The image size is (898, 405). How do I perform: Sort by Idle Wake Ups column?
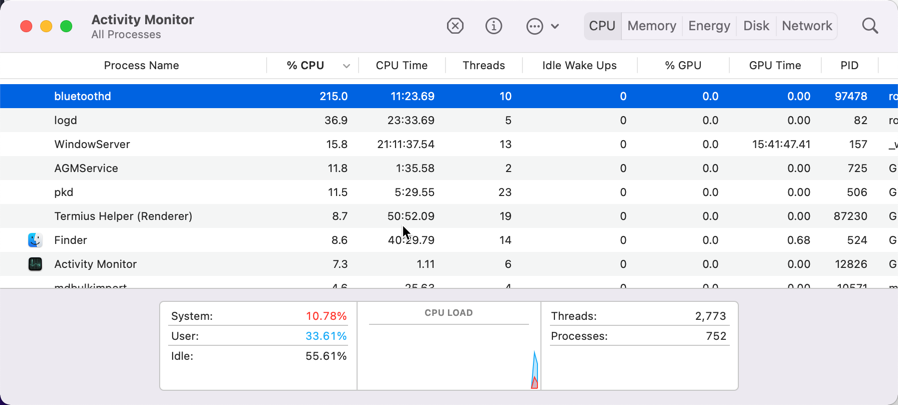579,66
